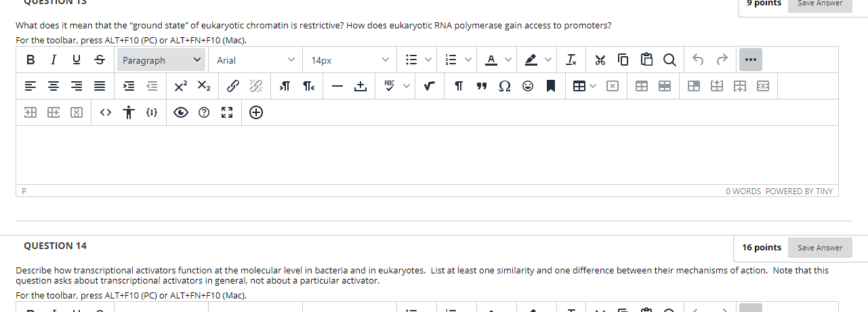Collapse the toolbar with the three dots button
This screenshot has width=868, height=312.
750,60
